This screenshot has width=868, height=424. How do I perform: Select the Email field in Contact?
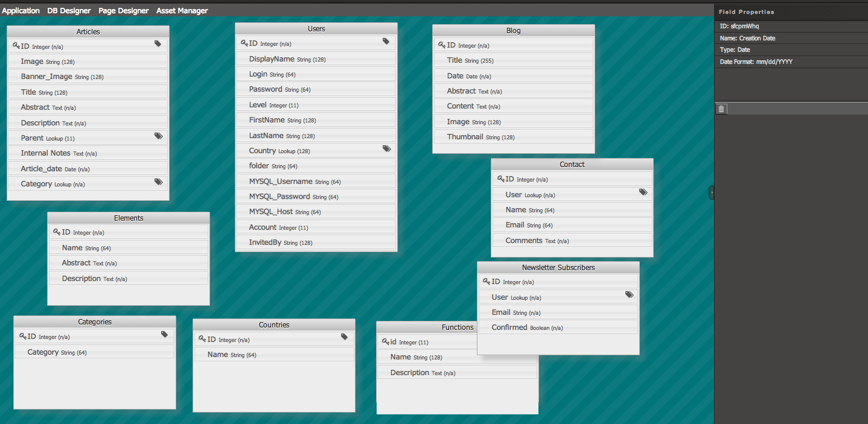point(572,225)
